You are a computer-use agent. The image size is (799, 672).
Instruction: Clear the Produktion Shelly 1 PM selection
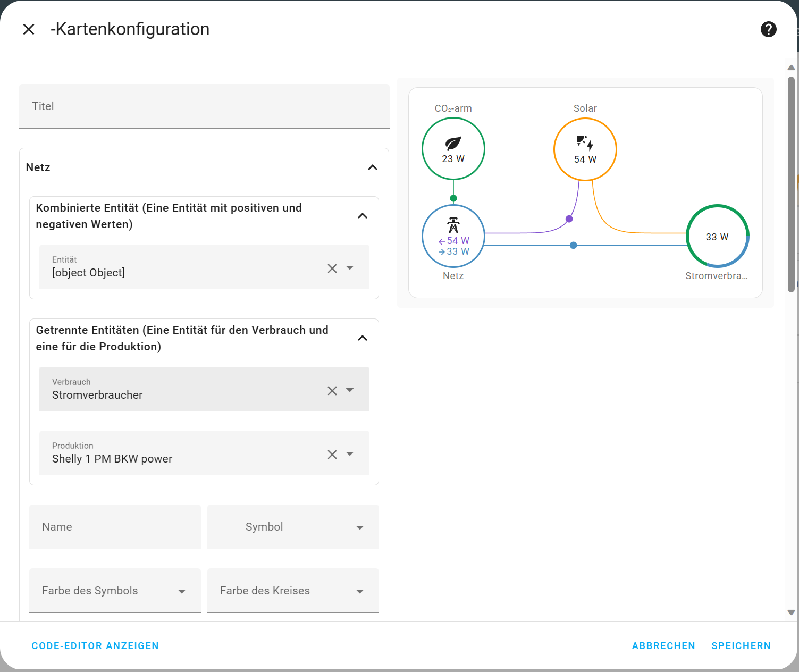tap(332, 455)
